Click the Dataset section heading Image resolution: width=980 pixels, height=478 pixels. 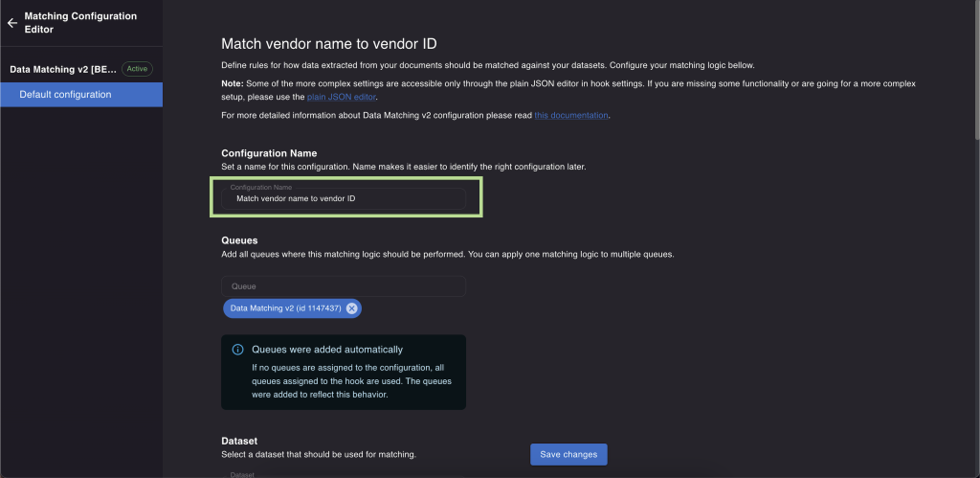tap(239, 441)
